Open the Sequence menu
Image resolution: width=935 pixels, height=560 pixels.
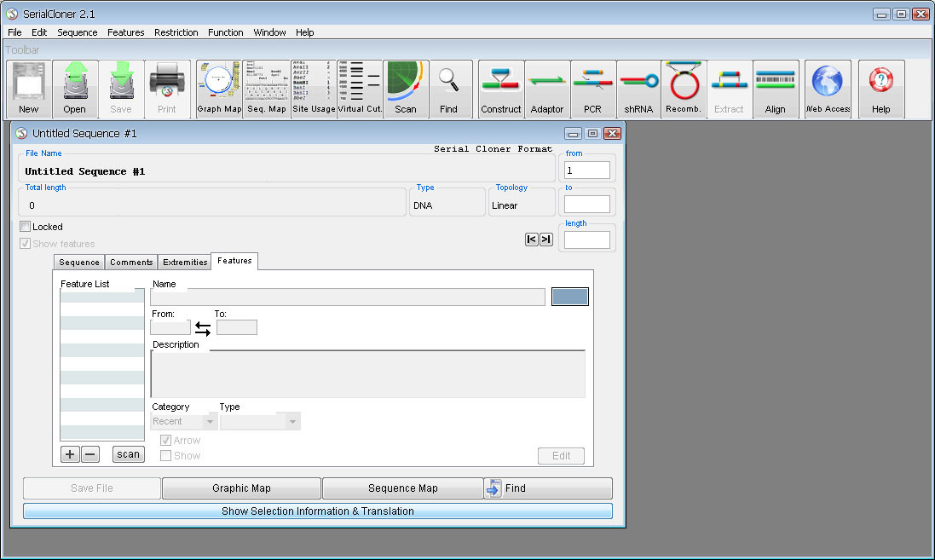77,32
